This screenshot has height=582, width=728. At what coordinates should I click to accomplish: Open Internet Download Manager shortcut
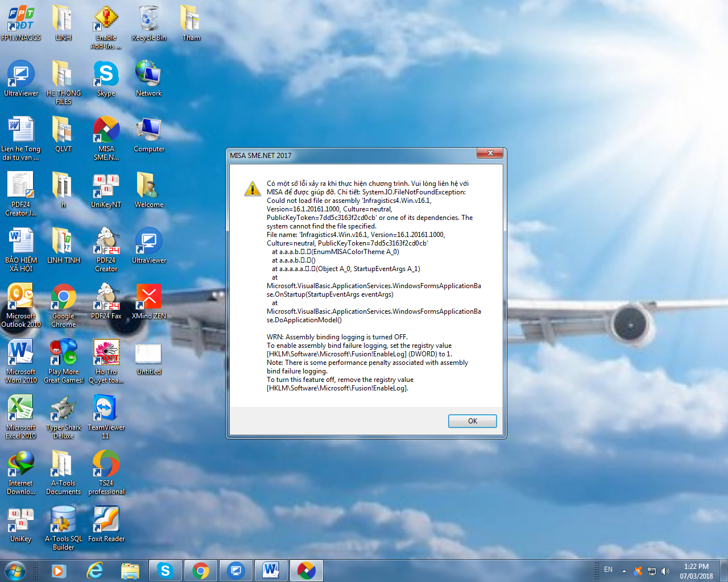click(x=21, y=472)
